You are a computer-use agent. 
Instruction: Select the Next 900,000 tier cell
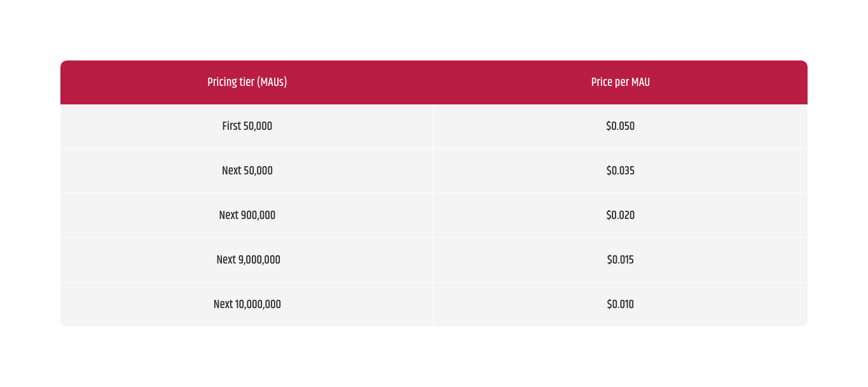click(247, 215)
